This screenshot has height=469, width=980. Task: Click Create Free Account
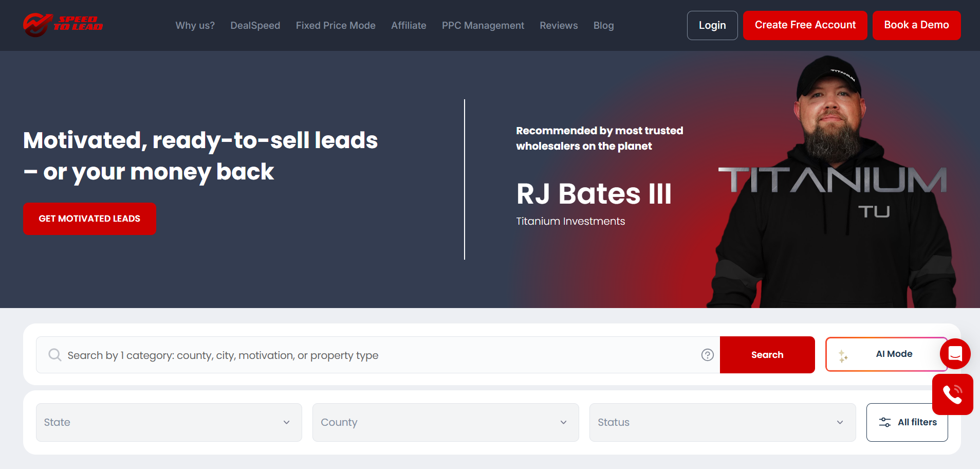[804, 25]
